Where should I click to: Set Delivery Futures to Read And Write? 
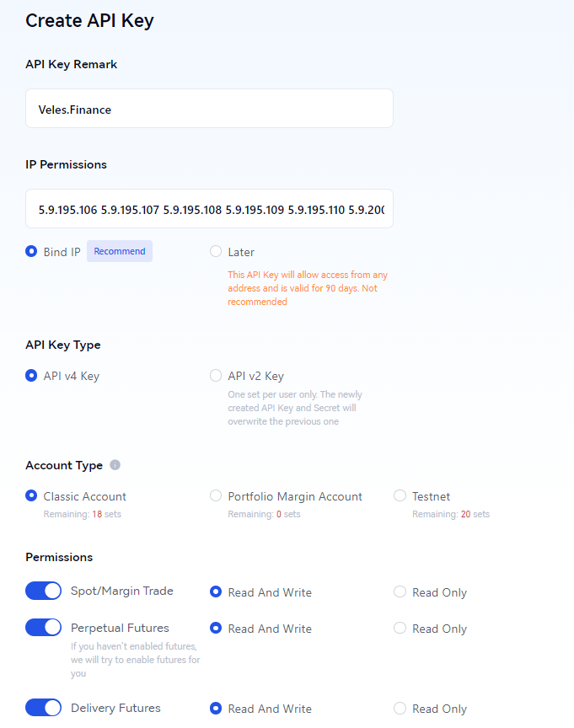tap(216, 709)
